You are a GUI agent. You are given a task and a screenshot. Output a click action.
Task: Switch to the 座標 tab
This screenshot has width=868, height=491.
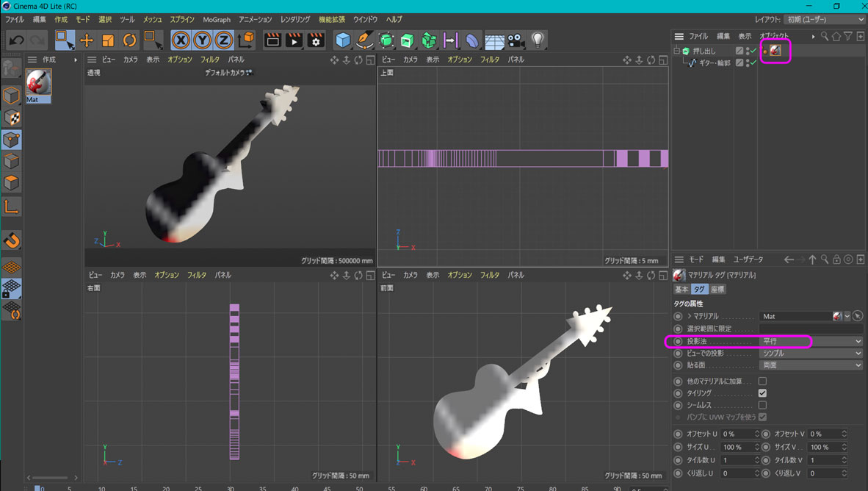pyautogui.click(x=717, y=290)
